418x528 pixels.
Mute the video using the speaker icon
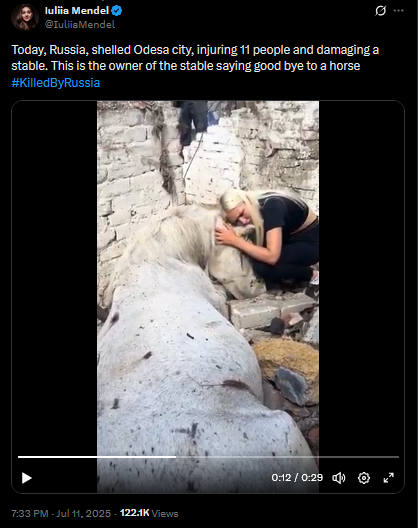coord(339,478)
